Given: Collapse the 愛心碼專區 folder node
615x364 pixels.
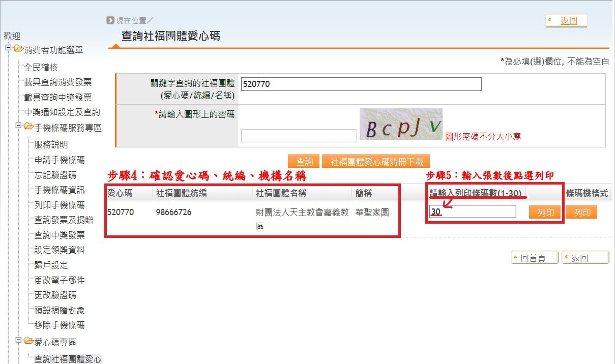Looking at the screenshot, I should pos(18,340).
